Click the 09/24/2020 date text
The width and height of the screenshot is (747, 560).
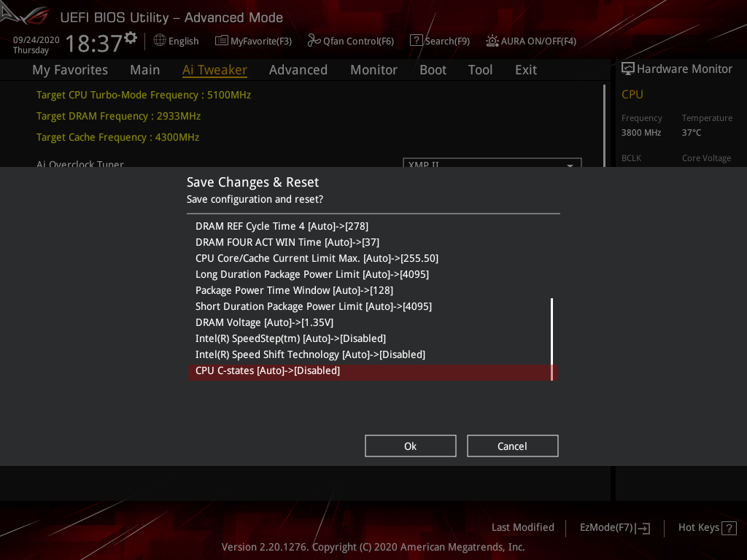tap(36, 40)
